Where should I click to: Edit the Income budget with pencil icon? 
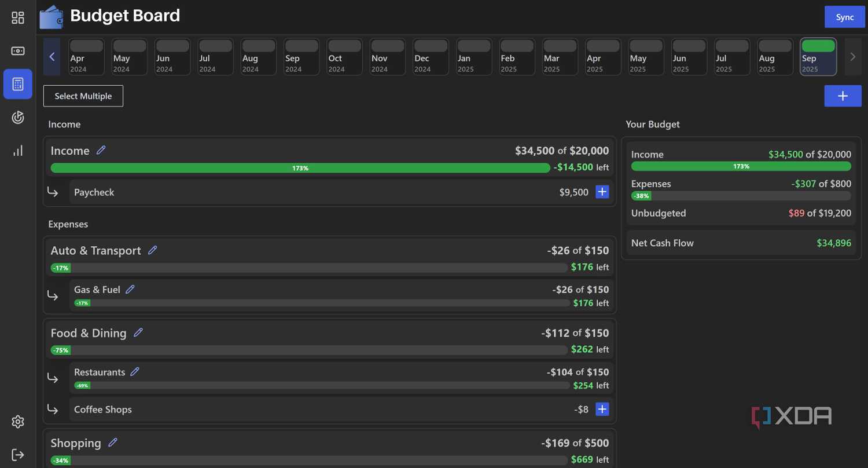101,150
